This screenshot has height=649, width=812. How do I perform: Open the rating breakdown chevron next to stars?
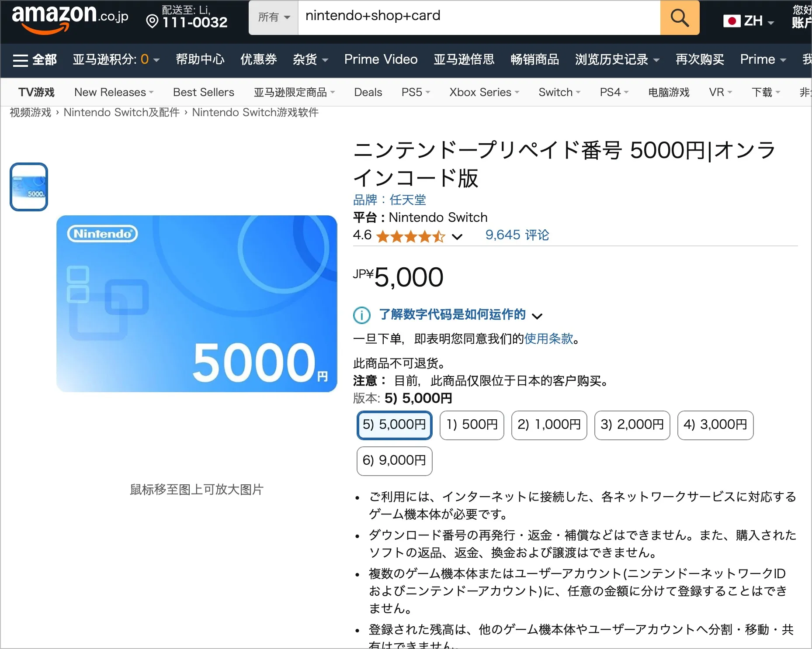coord(457,237)
